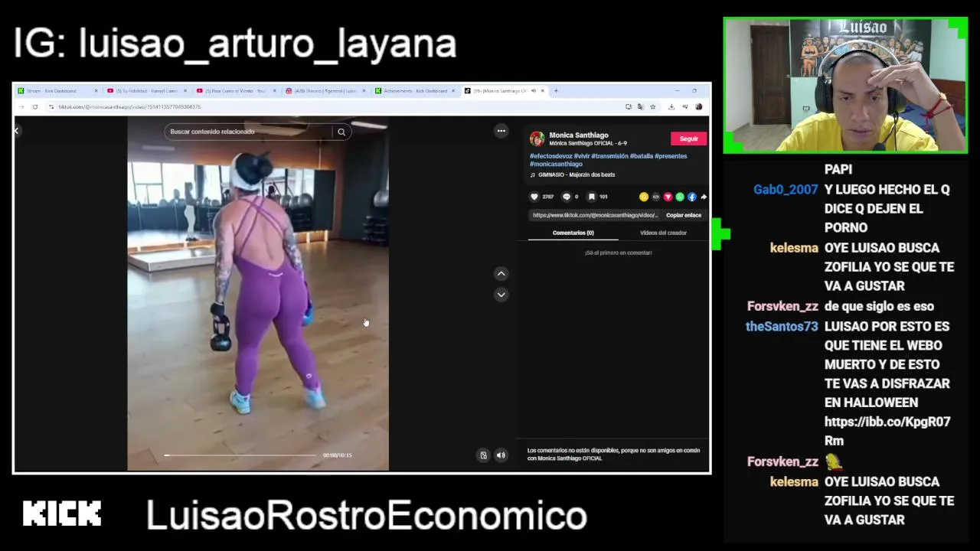980x551 pixels.
Task: Open the #vivir hashtag
Action: [x=582, y=156]
